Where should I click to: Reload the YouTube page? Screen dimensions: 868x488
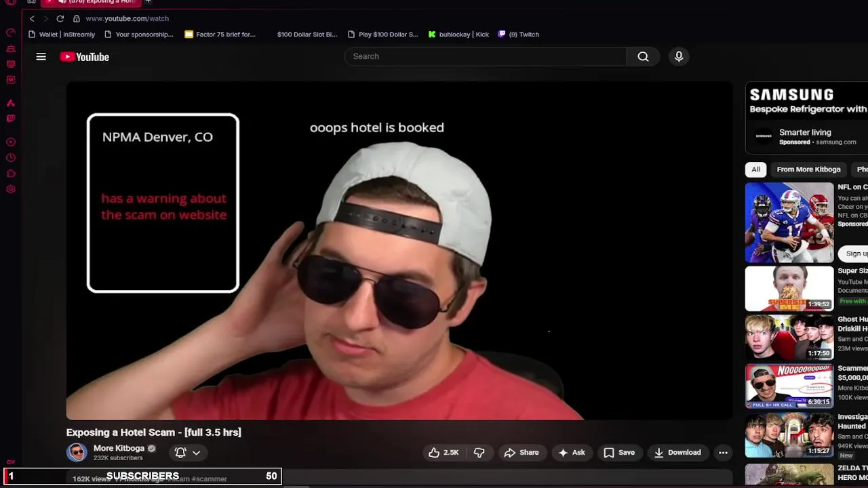(60, 18)
